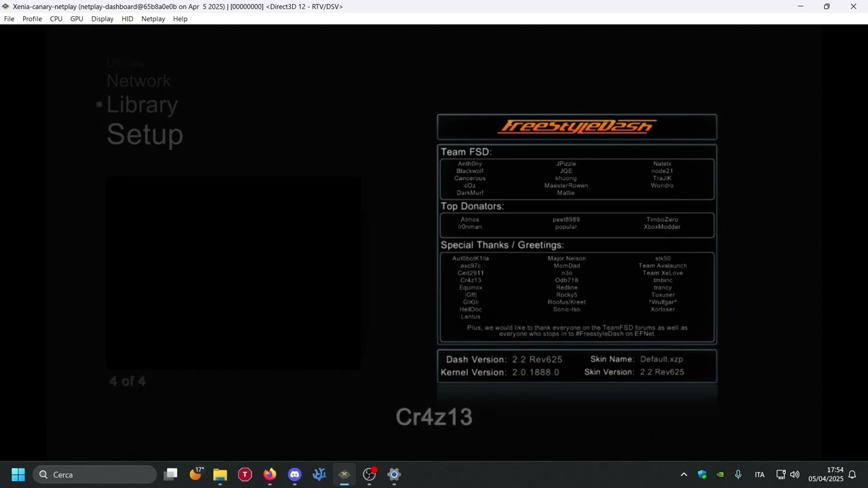Open the network tray icon
The height and width of the screenshot is (488, 868).
click(x=781, y=474)
